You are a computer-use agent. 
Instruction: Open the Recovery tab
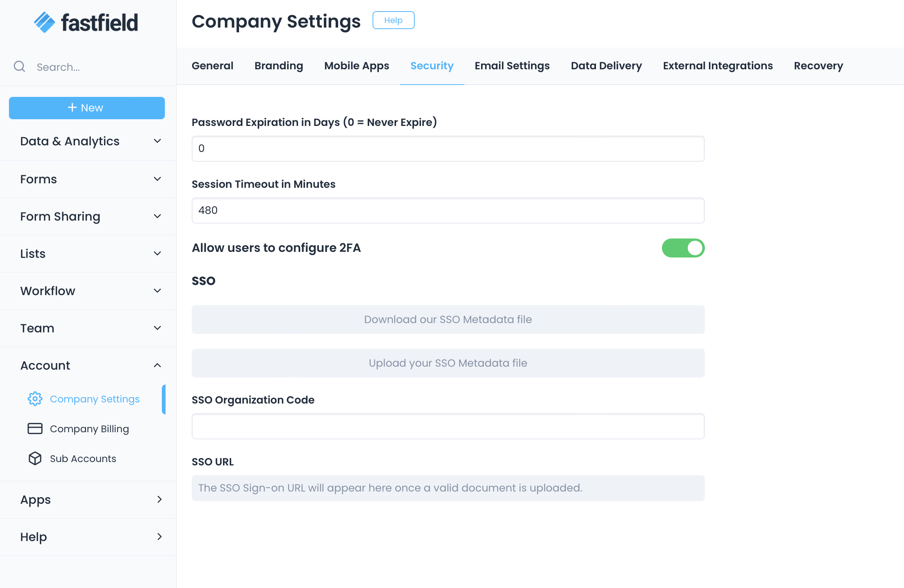click(x=818, y=66)
